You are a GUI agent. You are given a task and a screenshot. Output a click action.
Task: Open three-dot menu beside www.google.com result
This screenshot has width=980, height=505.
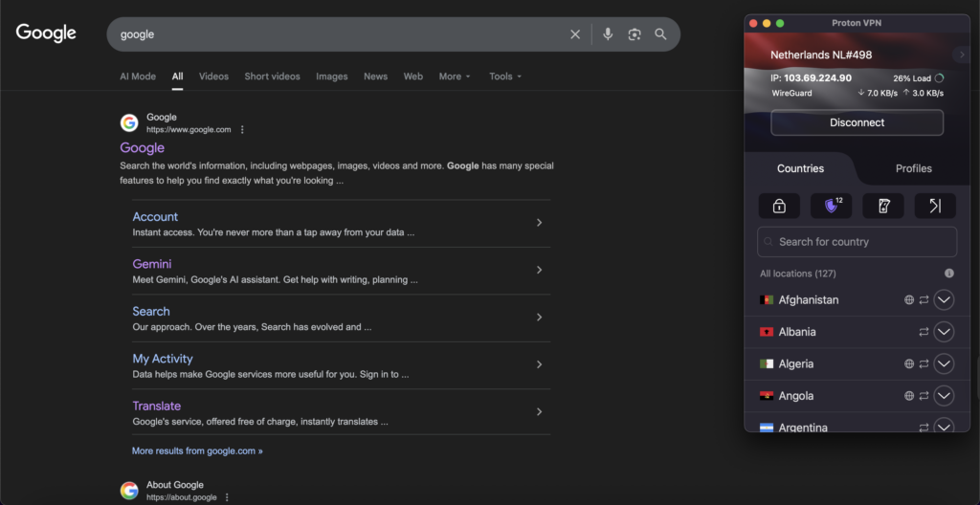click(x=242, y=130)
